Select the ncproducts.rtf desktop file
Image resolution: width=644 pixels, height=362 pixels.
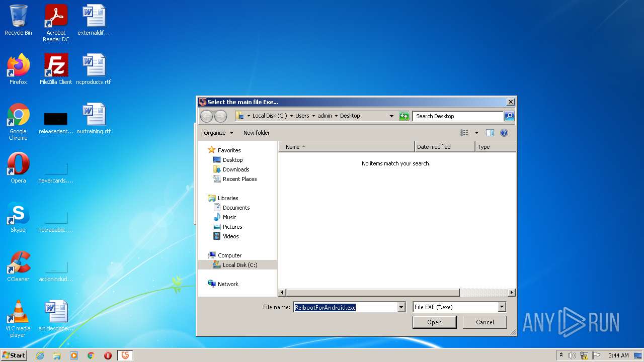tap(94, 69)
